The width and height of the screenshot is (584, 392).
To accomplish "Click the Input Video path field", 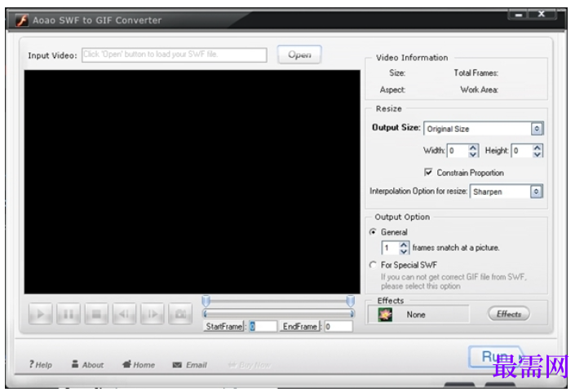I will tap(175, 55).
